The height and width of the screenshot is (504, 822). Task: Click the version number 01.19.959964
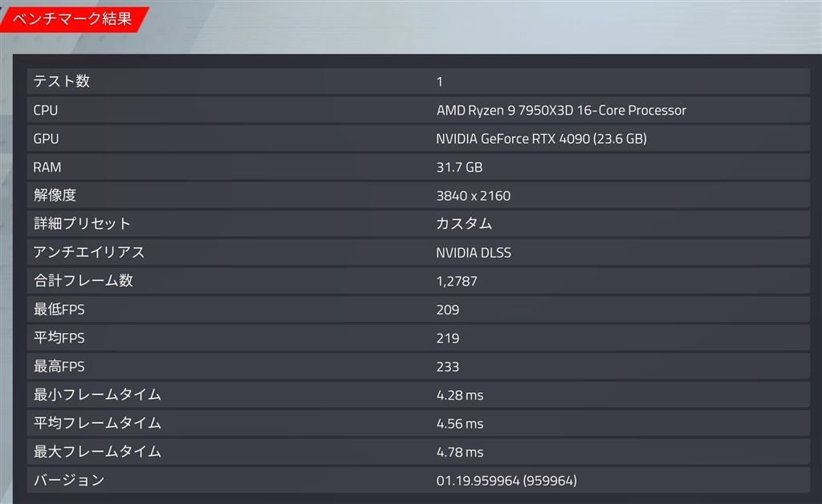479,480
